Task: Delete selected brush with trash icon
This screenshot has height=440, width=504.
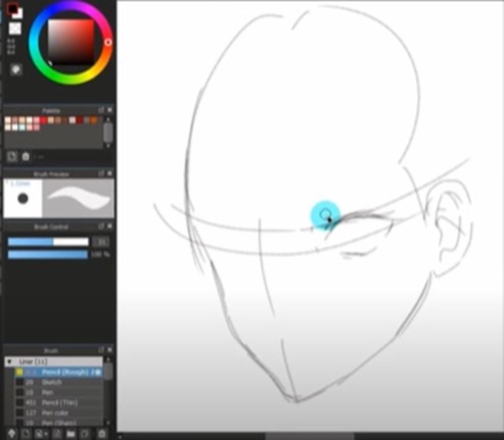Action: [x=101, y=434]
